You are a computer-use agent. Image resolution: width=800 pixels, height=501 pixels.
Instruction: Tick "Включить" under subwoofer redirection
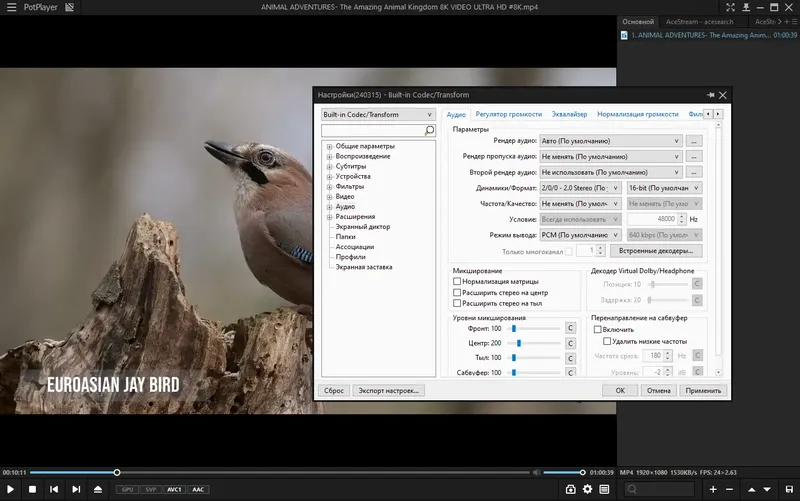coord(598,329)
